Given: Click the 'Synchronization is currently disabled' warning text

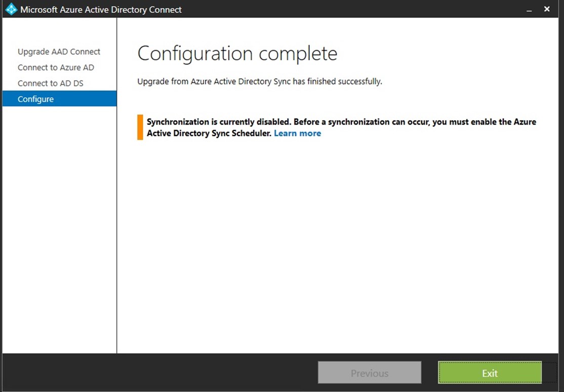Looking at the screenshot, I should (341, 128).
